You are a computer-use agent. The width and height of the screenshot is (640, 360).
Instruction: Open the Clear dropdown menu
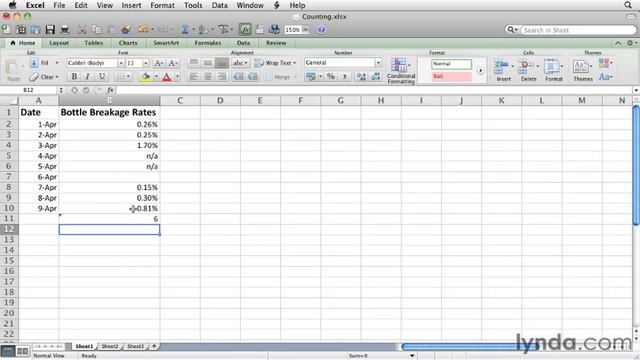[57, 77]
